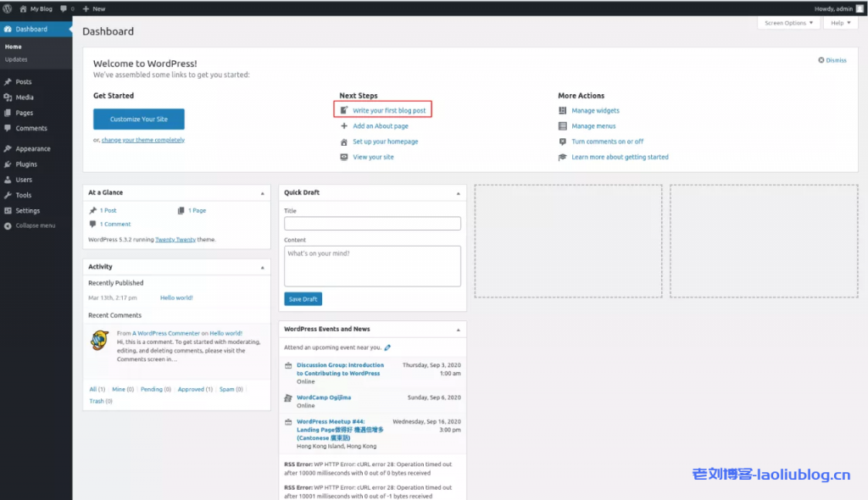Dismiss the Welcome to WordPress panel

click(x=832, y=60)
